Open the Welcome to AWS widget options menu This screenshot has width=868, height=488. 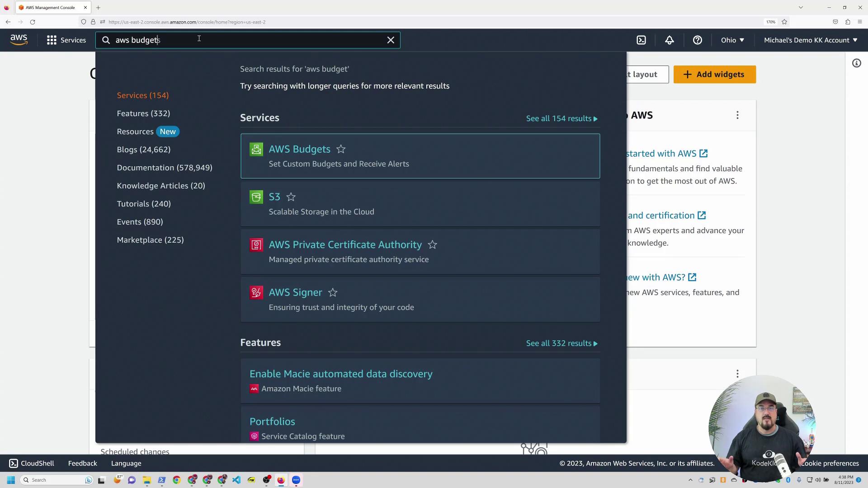[x=737, y=115]
